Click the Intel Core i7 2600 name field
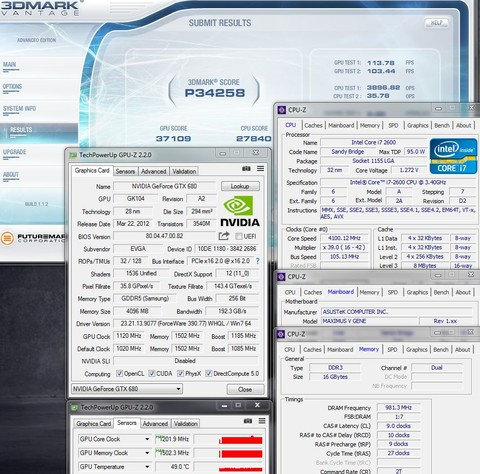Screen dimensions: 480x474 (373, 142)
